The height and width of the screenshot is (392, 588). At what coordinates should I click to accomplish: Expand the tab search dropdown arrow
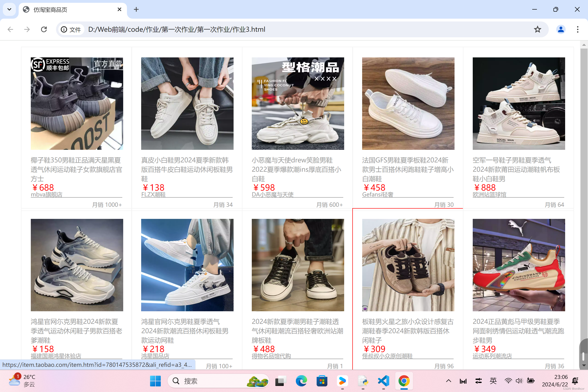tap(9, 10)
